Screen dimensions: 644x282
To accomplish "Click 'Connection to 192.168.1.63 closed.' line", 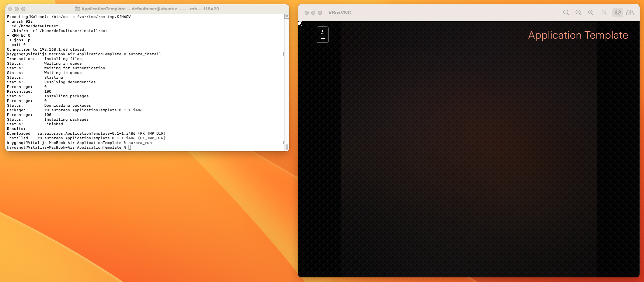I will pos(46,49).
